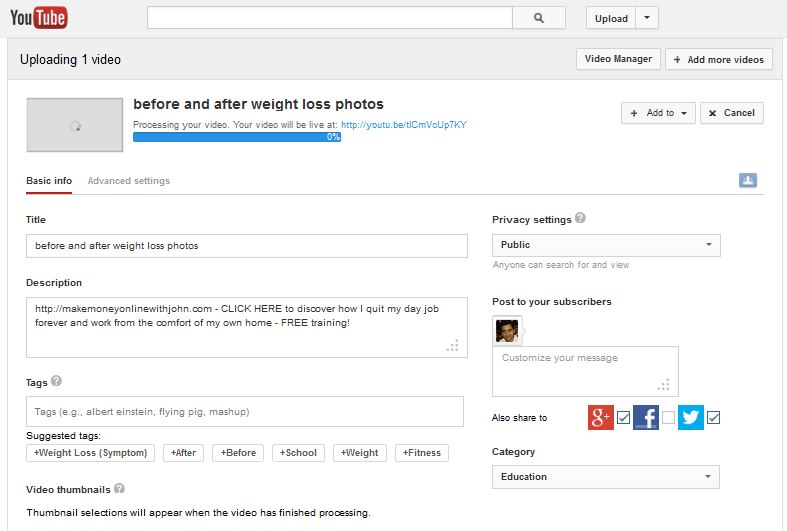Toggle the Twitter share checkbox

coord(713,418)
